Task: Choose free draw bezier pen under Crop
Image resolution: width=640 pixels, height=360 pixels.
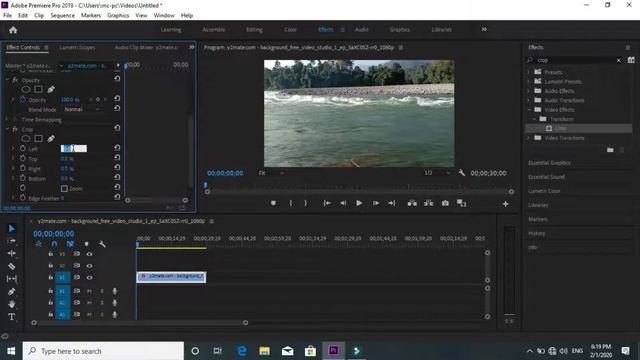Action: 51,139
